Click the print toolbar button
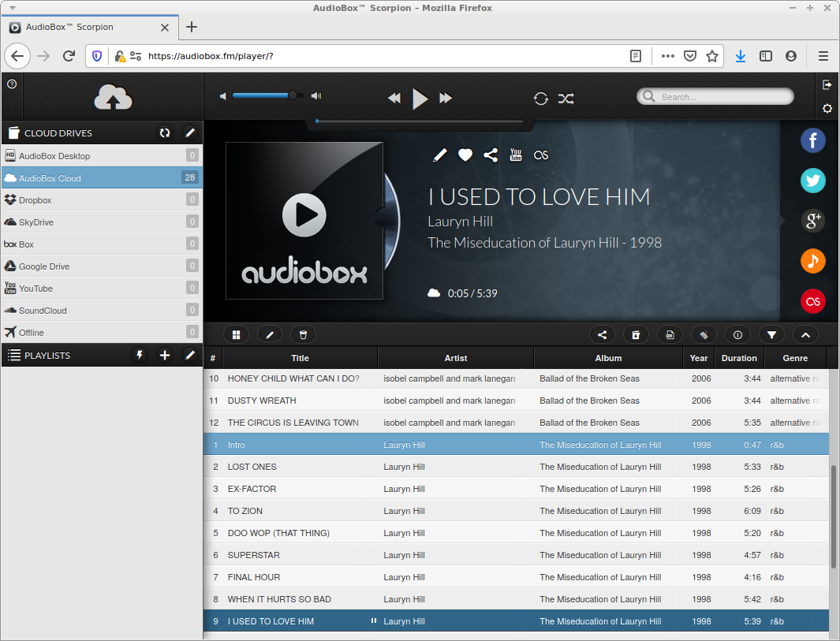This screenshot has height=641, width=840. (x=670, y=334)
